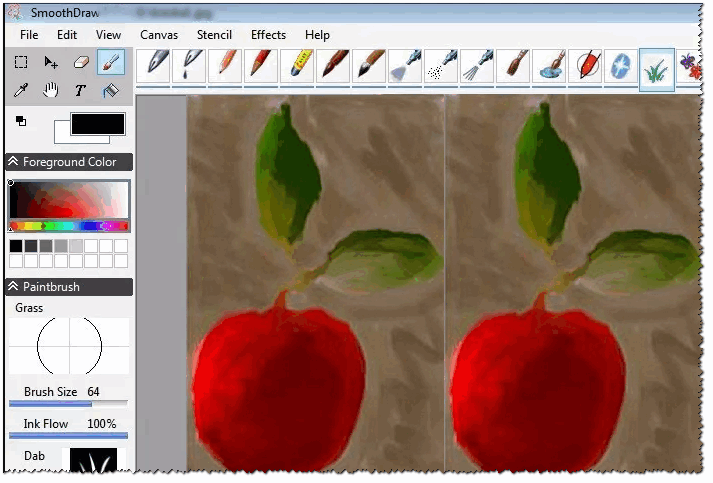The image size is (713, 483).
Task: Click the Dab grass thumbnail
Action: point(93,460)
